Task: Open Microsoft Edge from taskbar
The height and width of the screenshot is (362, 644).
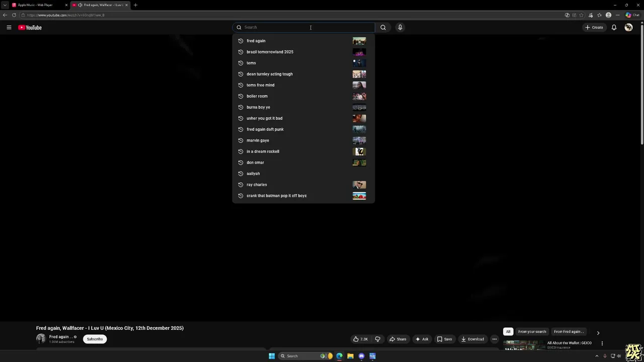Action: click(339, 356)
